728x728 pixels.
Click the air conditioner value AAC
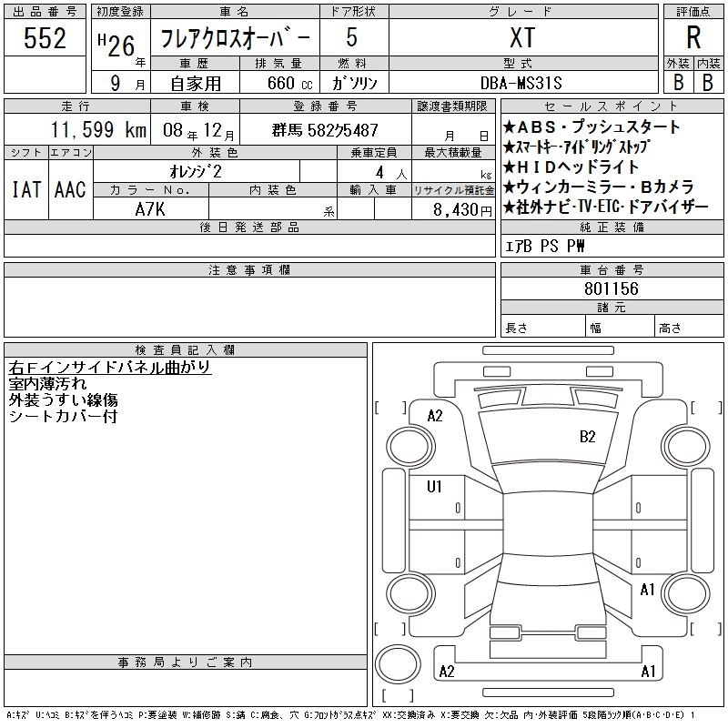coord(70,189)
